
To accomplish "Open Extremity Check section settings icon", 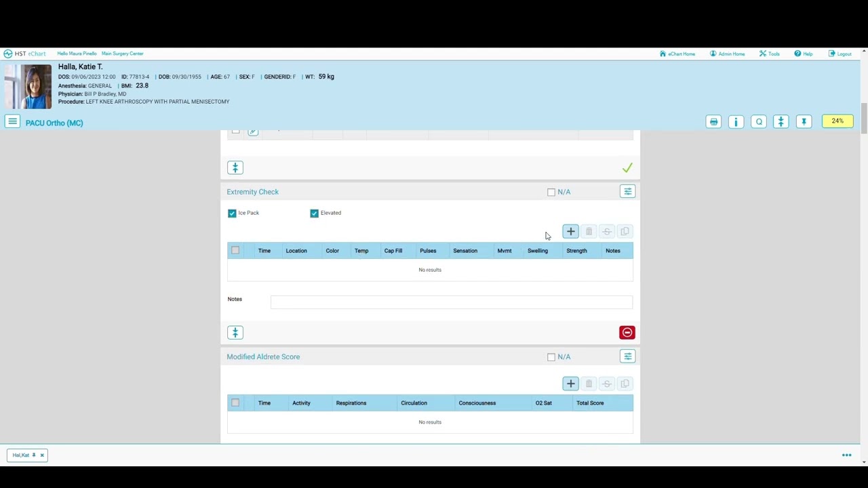I will click(627, 192).
